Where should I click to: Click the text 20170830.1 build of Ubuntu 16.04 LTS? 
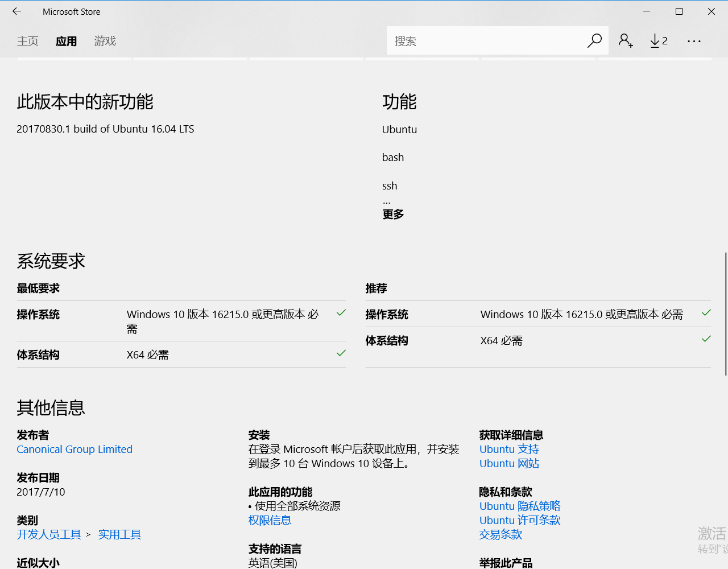[x=105, y=129]
